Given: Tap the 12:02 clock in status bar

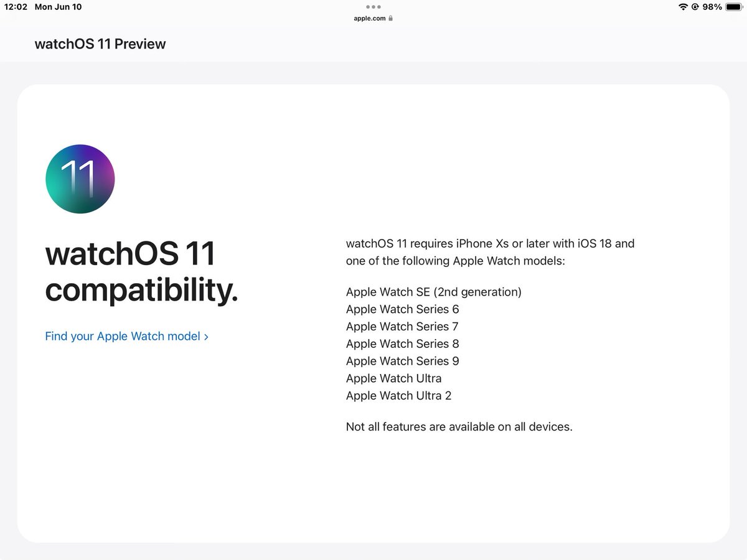Looking at the screenshot, I should 16,7.
